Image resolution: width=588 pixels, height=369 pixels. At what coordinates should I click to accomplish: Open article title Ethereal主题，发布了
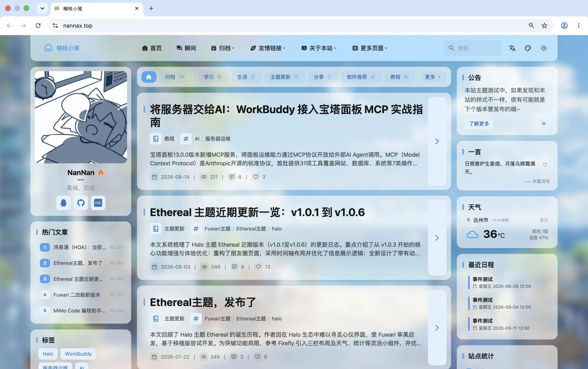tap(203, 302)
